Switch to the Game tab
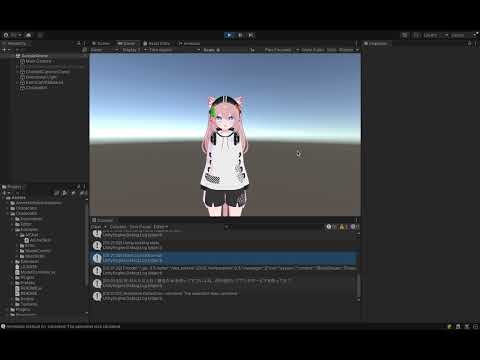Image resolution: width=480 pixels, height=360 pixels. (x=126, y=44)
